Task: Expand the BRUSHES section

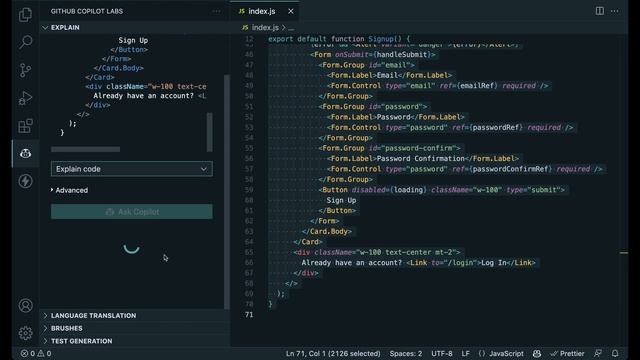Action: [135, 328]
